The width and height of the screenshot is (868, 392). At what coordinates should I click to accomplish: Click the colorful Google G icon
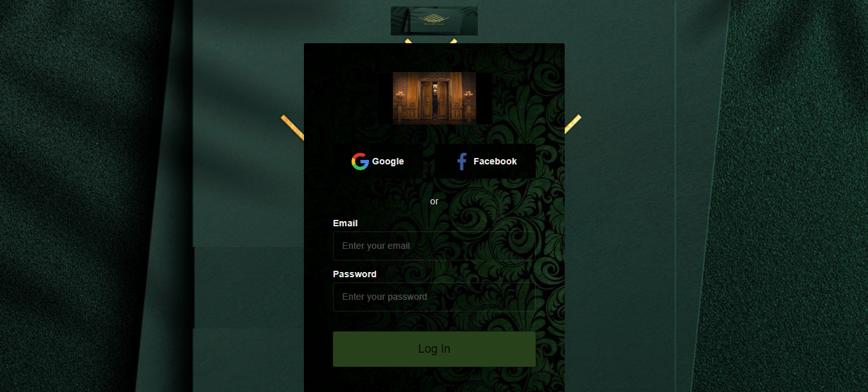[360, 161]
